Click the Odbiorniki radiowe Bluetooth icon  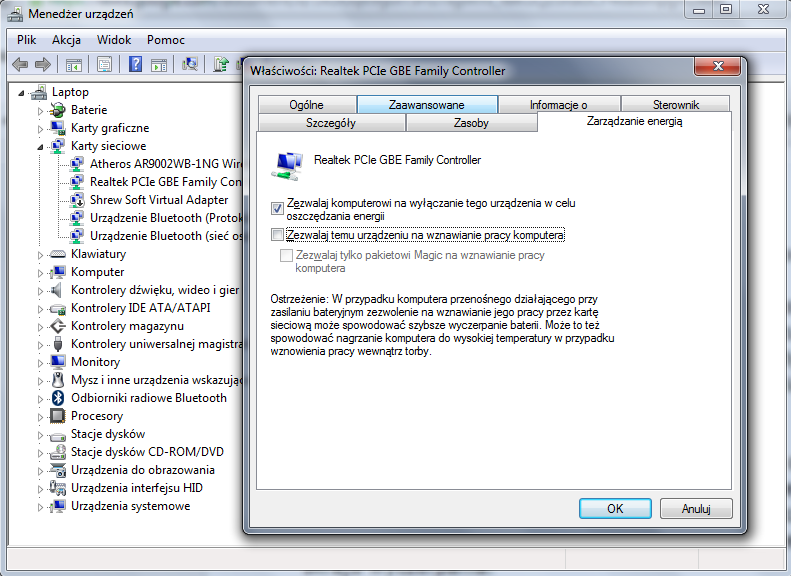(58, 398)
